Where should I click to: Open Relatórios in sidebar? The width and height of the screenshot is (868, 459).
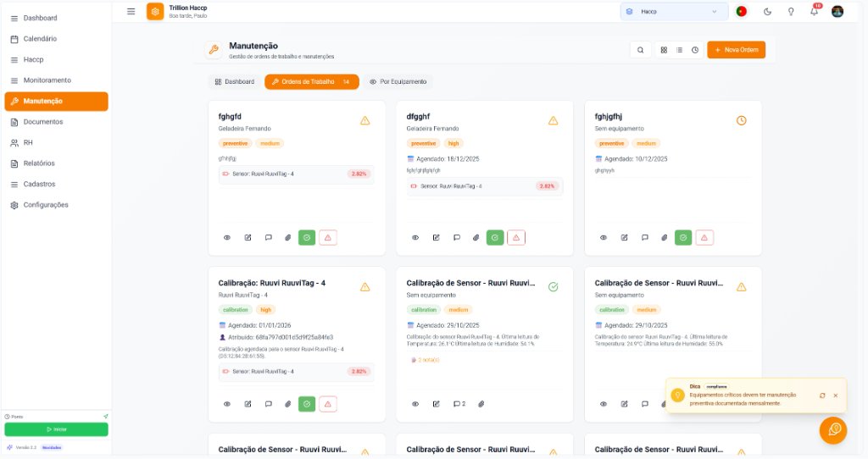56,163
